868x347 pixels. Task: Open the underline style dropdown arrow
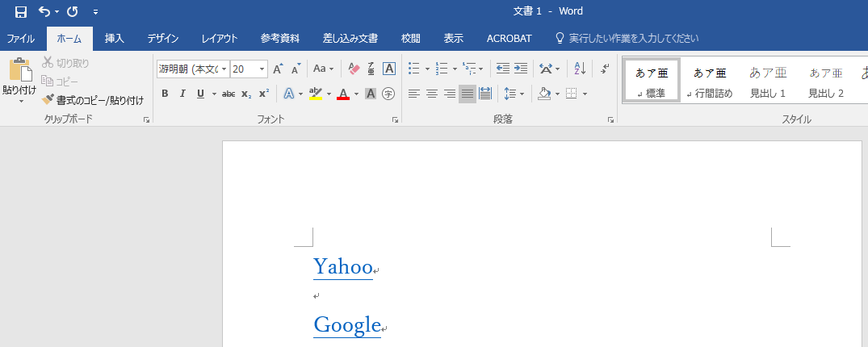coord(214,94)
